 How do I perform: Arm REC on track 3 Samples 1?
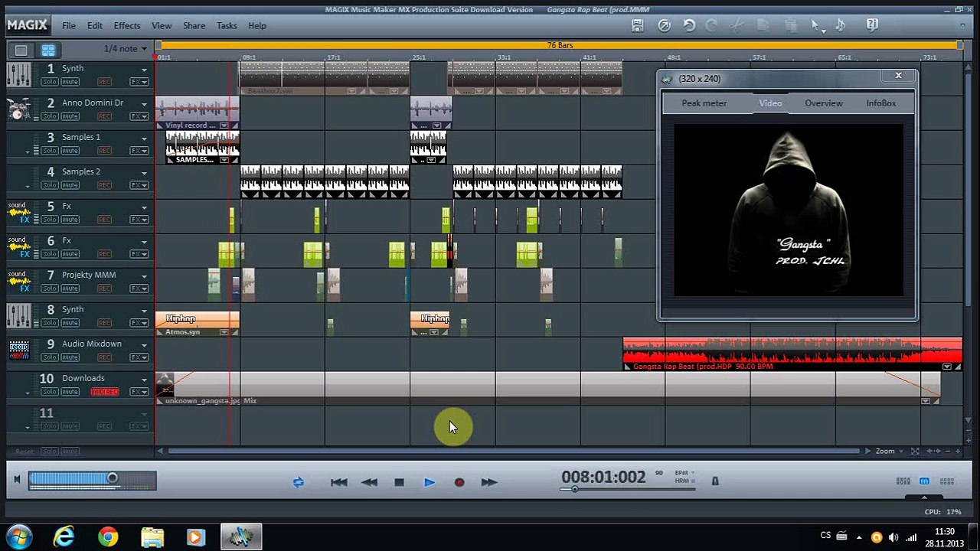tap(104, 151)
